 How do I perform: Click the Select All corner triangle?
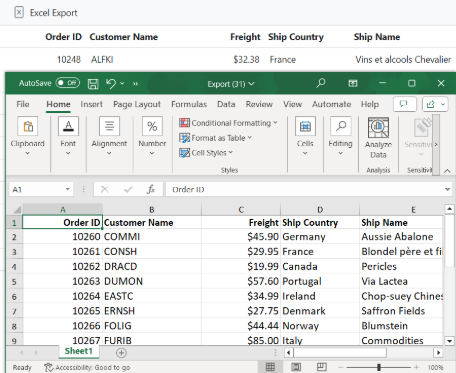coord(17,210)
